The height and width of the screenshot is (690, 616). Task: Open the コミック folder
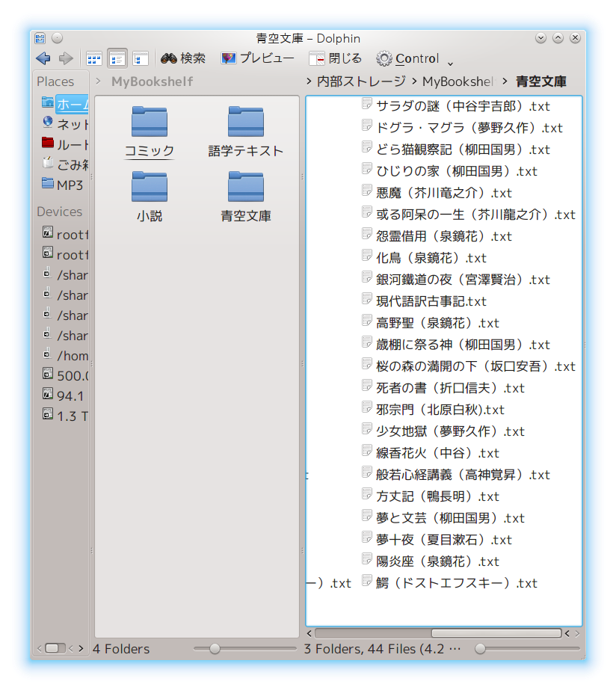coord(150,132)
